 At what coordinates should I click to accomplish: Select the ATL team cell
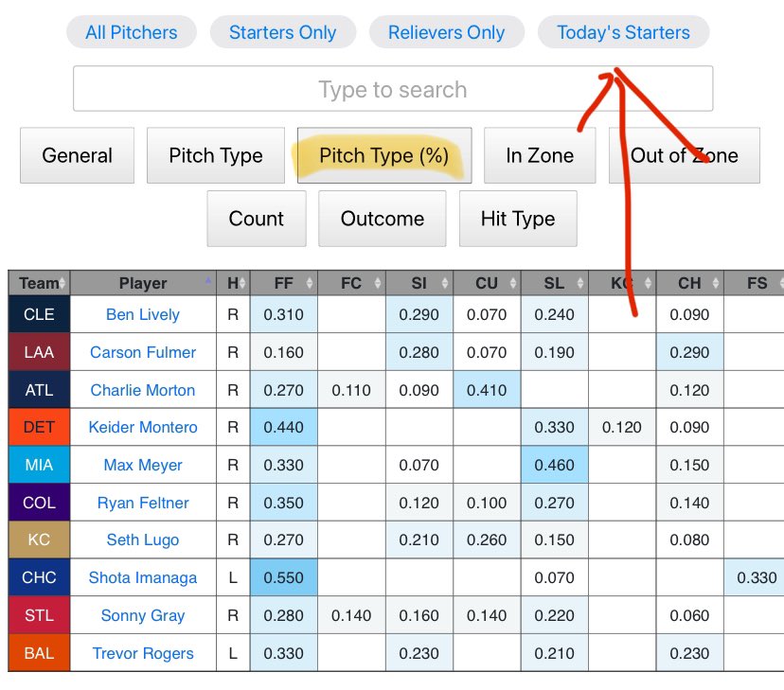click(x=39, y=390)
